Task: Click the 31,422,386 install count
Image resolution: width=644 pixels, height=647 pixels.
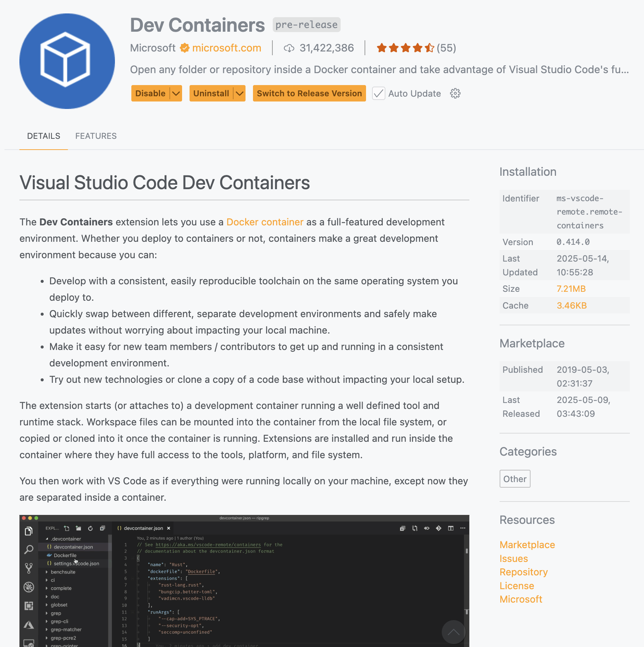Action: pyautogui.click(x=326, y=48)
